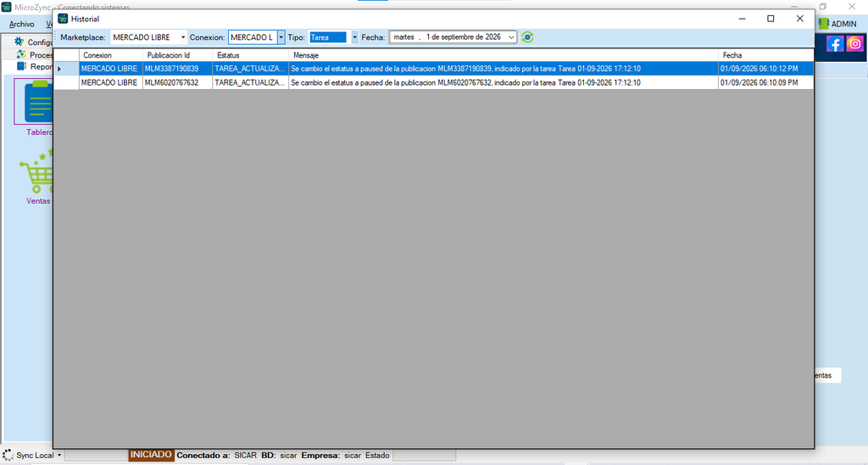Image resolution: width=868 pixels, height=465 pixels.
Task: Click the Configuración gear icon in sidebar
Action: [x=19, y=42]
